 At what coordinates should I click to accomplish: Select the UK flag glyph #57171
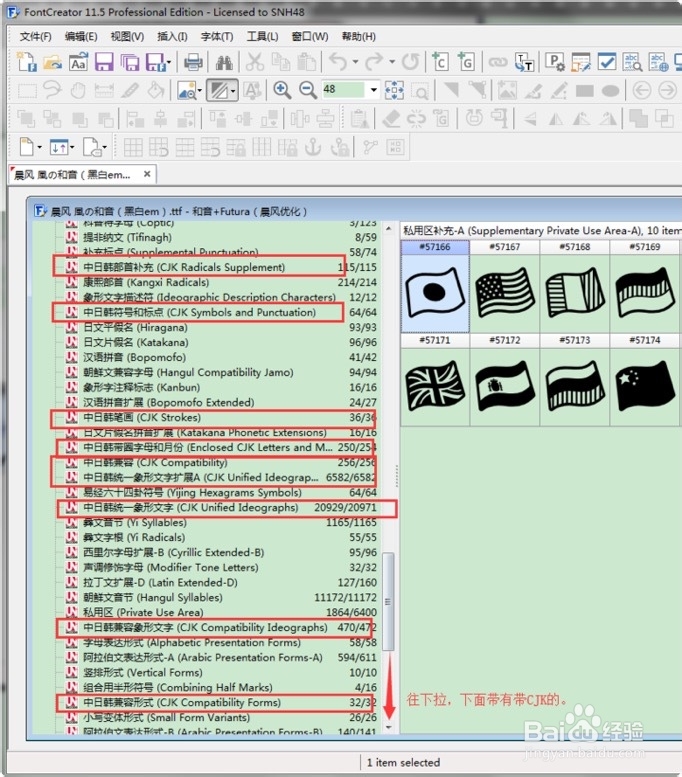(x=435, y=386)
